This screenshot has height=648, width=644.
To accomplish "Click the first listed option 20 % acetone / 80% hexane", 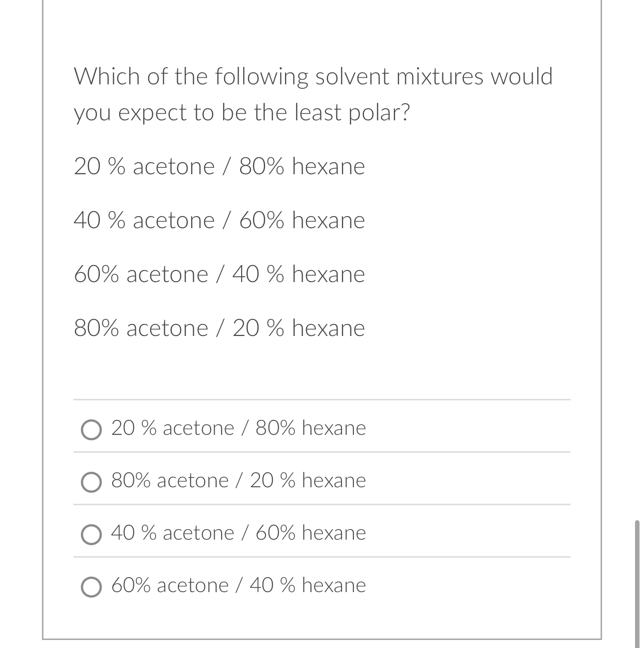I will pyautogui.click(x=219, y=166).
